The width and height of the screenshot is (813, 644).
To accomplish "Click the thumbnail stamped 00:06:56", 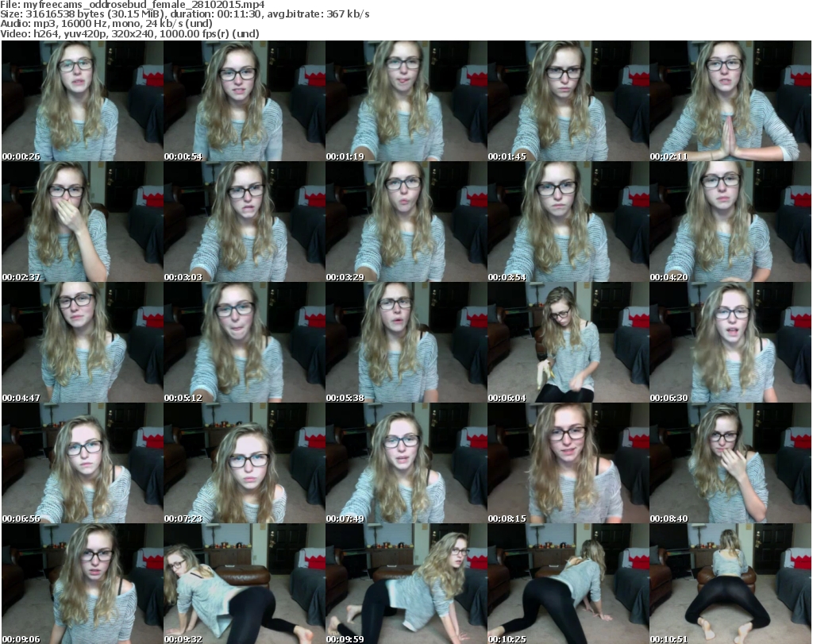I will pyautogui.click(x=83, y=464).
